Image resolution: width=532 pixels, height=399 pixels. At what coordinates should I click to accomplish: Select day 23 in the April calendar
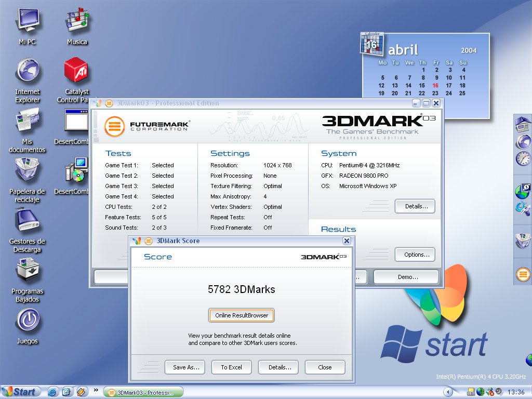pyautogui.click(x=435, y=94)
